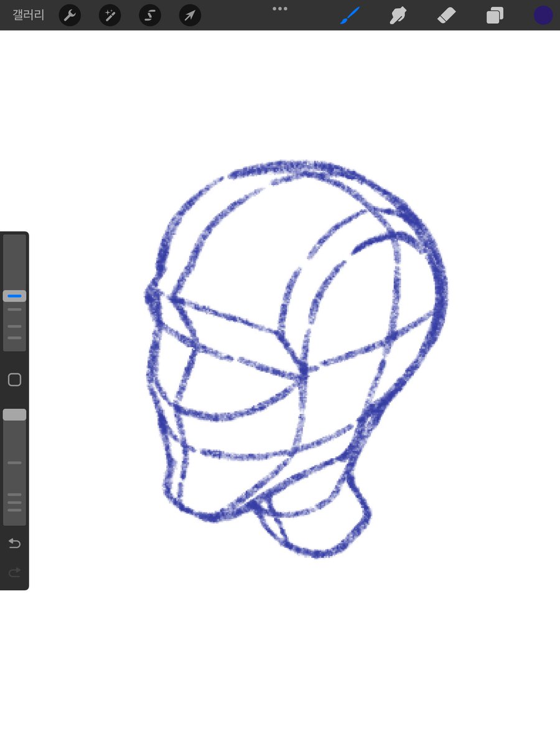This screenshot has width=560, height=747.
Task: Select the Eraser tool
Action: (447, 15)
